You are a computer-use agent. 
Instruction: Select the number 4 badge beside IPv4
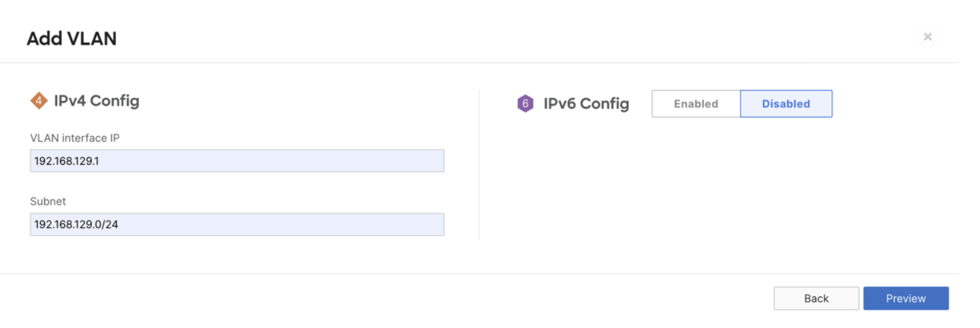point(39,101)
